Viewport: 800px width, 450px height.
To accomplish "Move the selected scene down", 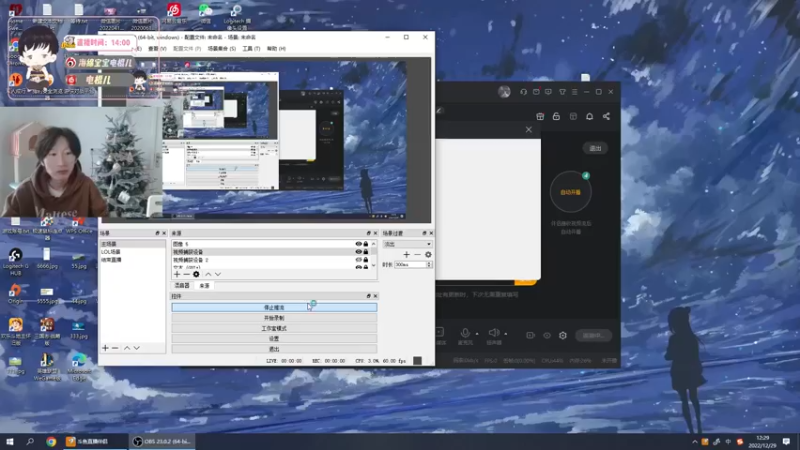I will point(137,348).
